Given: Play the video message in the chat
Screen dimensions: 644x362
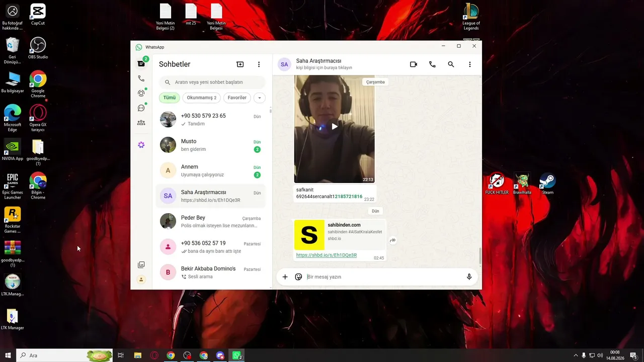Looking at the screenshot, I should [x=335, y=126].
